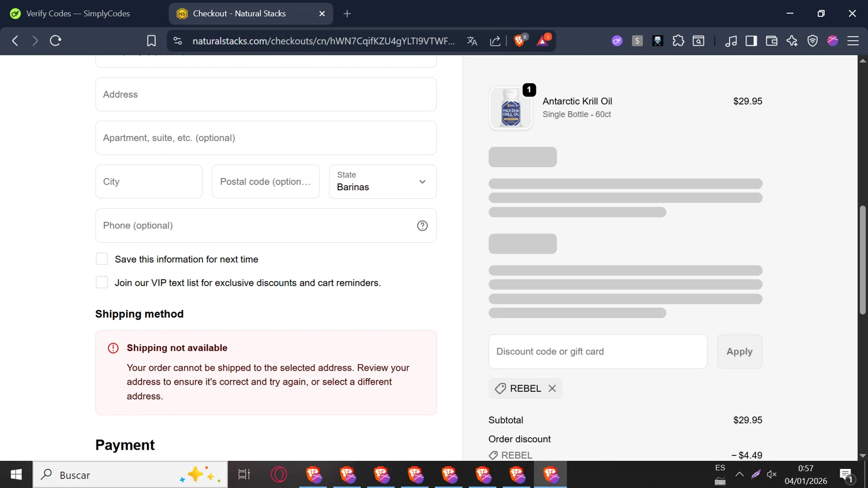Go back to the previous page
The width and height of the screenshot is (868, 488).
pos(15,40)
